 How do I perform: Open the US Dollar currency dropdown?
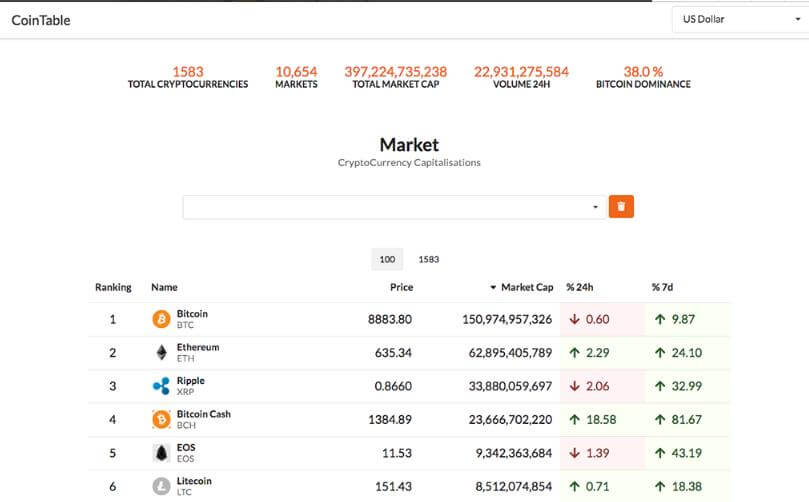(x=740, y=20)
